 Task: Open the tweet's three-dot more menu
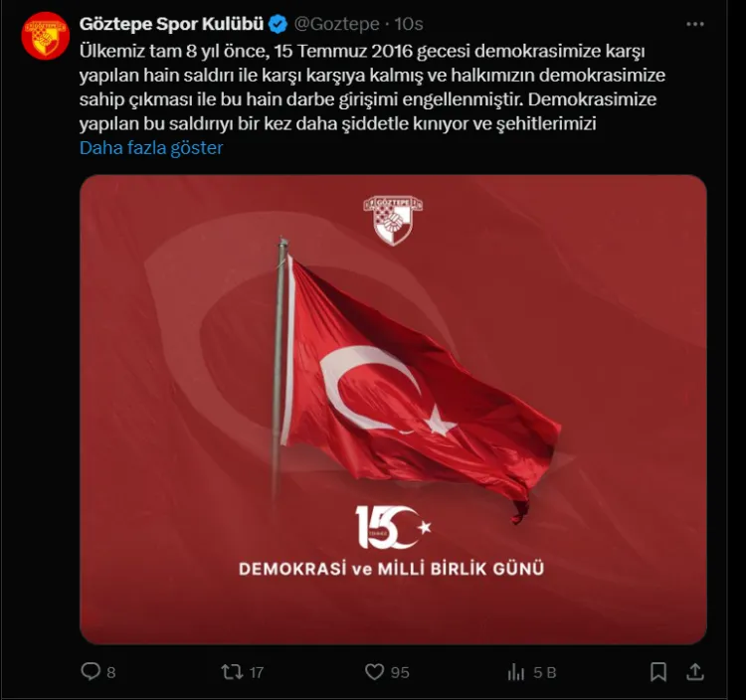click(695, 24)
